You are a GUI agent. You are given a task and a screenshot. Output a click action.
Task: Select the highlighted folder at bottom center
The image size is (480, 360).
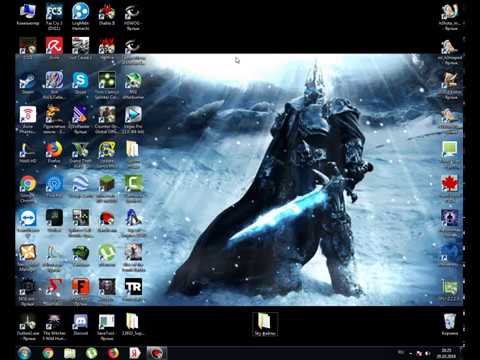pos(265,324)
